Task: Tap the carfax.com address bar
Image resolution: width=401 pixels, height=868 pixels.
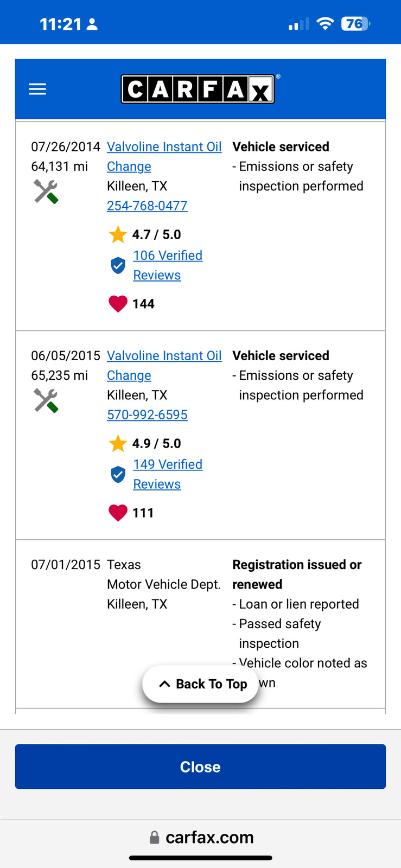Action: click(x=201, y=837)
